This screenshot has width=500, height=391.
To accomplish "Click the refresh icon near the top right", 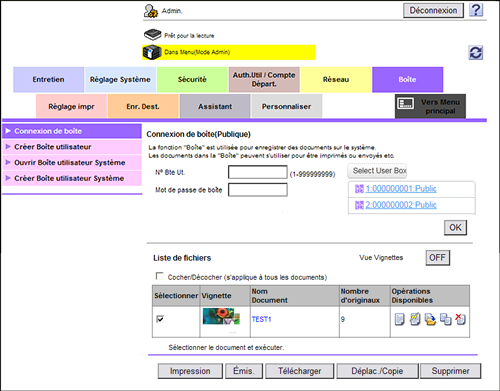I will click(476, 53).
